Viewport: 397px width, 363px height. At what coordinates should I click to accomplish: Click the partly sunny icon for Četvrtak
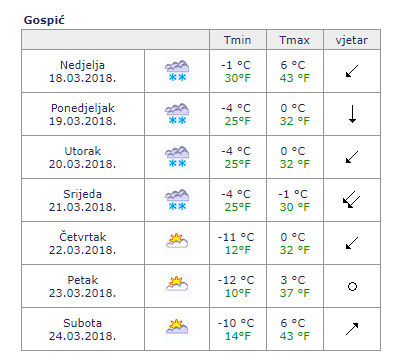click(x=177, y=243)
